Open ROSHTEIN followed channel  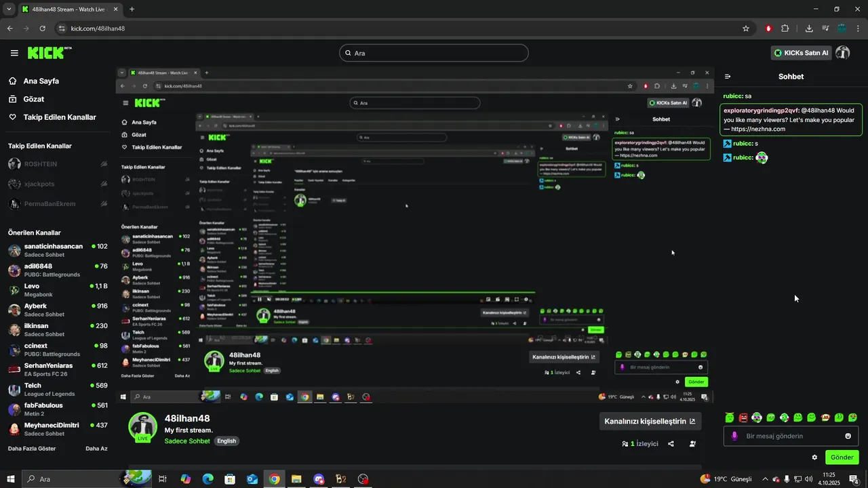(58, 164)
